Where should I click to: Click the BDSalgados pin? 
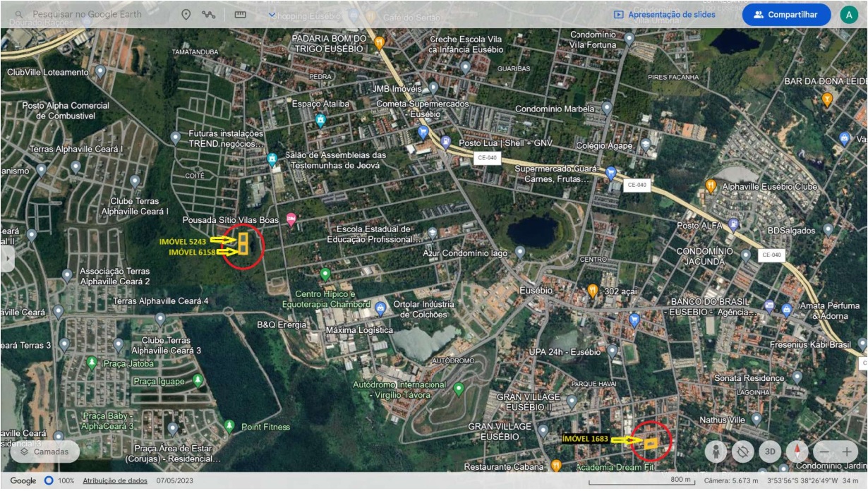point(828,230)
